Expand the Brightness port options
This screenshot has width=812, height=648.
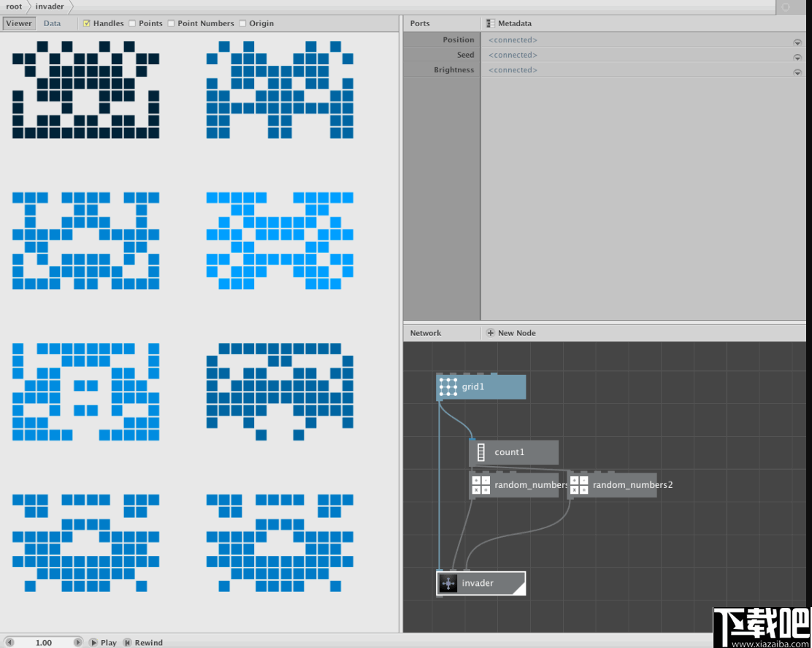[x=797, y=71]
